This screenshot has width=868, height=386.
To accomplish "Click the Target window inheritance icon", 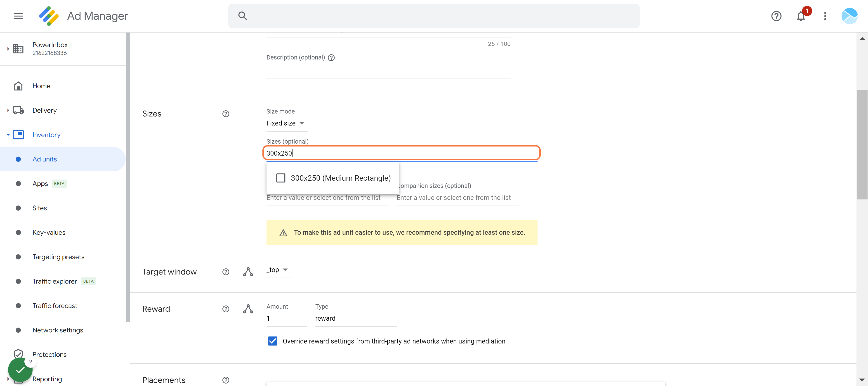I will click(248, 272).
